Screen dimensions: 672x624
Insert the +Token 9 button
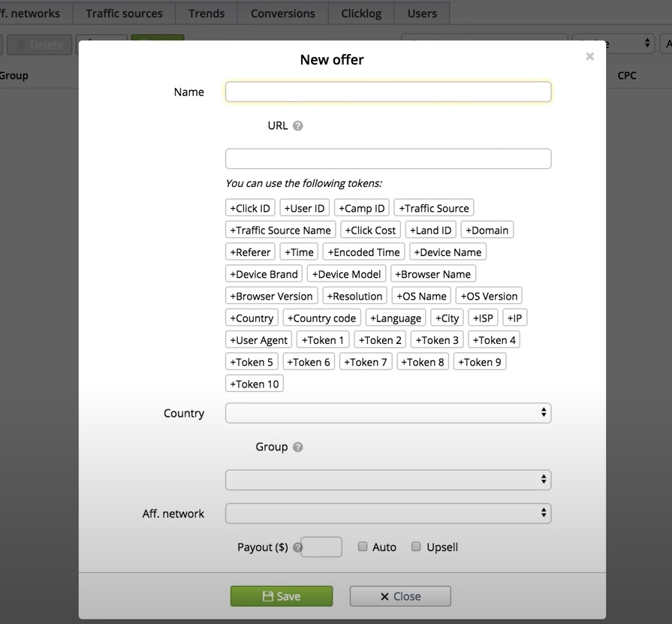click(480, 362)
